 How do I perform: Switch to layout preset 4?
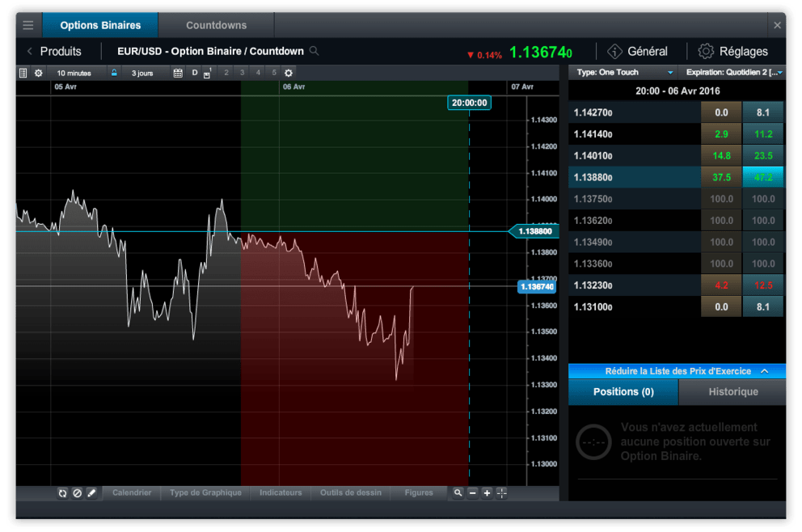[x=258, y=73]
